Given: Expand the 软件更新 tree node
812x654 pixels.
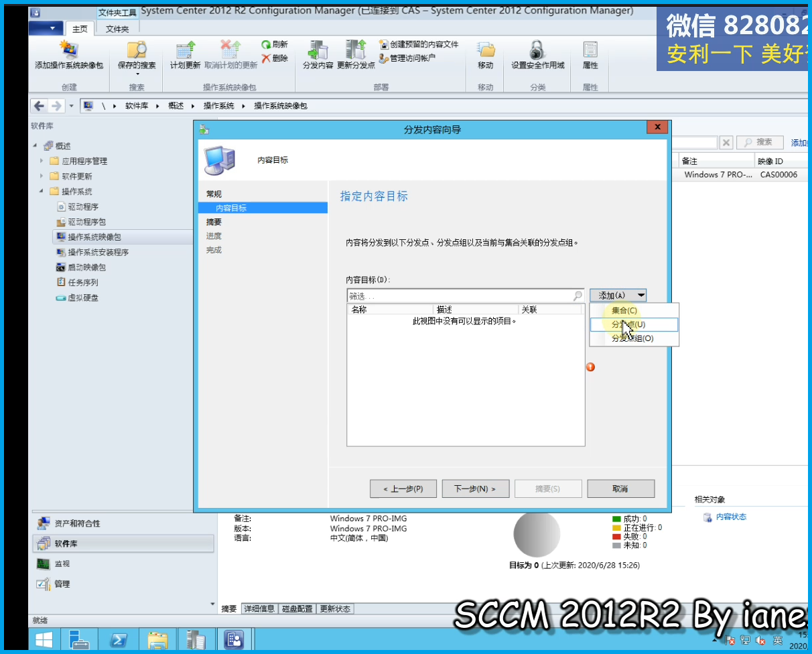Looking at the screenshot, I should (x=42, y=176).
